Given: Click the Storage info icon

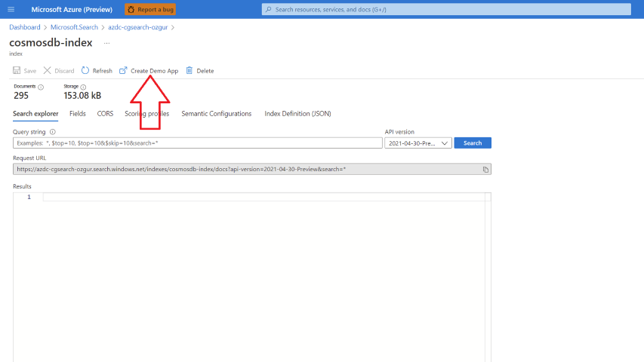Looking at the screenshot, I should [83, 87].
